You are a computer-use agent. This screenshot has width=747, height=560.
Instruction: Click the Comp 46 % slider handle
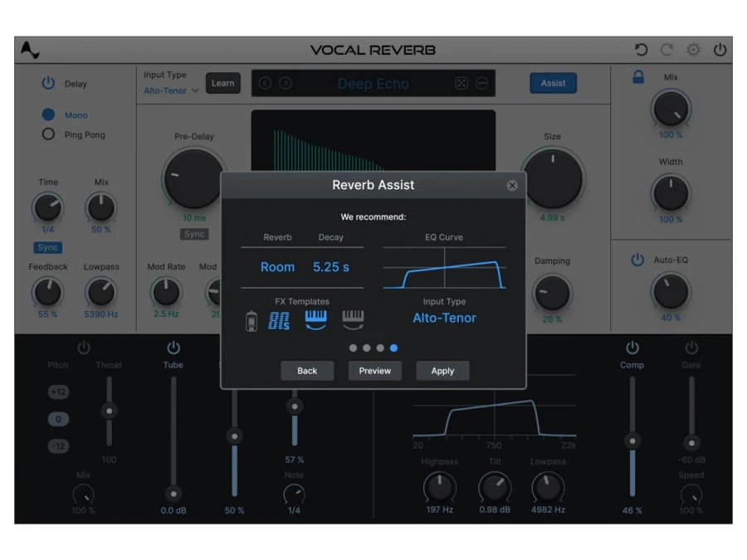coord(632,441)
